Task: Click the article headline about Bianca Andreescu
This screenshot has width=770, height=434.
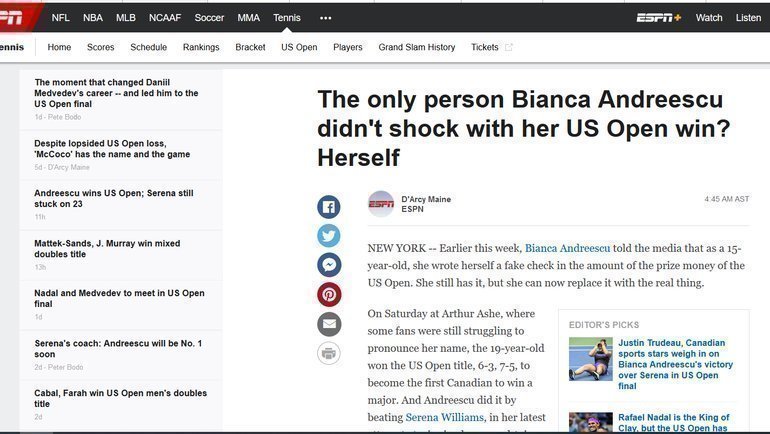Action: coord(523,129)
